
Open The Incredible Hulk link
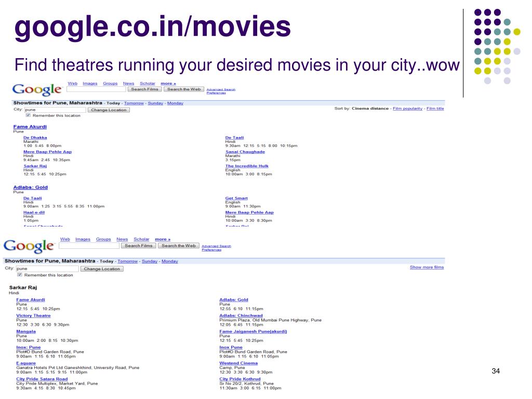coord(247,166)
